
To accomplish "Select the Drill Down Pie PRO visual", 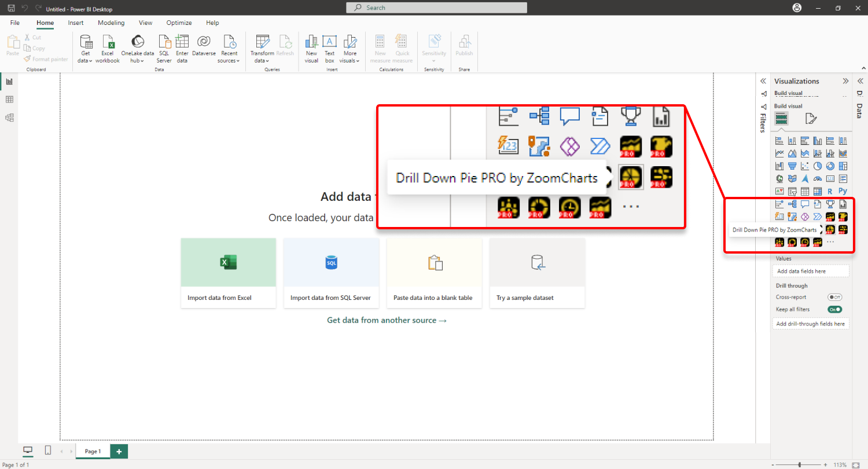I will pyautogui.click(x=830, y=229).
